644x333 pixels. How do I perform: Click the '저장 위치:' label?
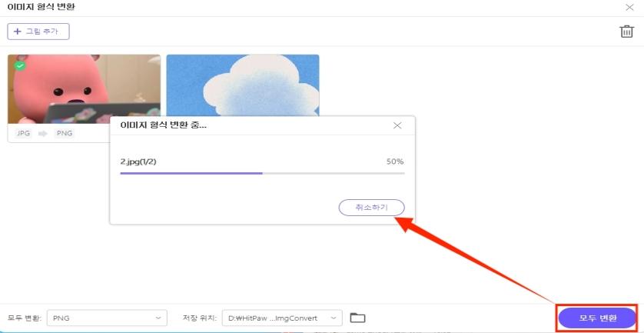199,318
